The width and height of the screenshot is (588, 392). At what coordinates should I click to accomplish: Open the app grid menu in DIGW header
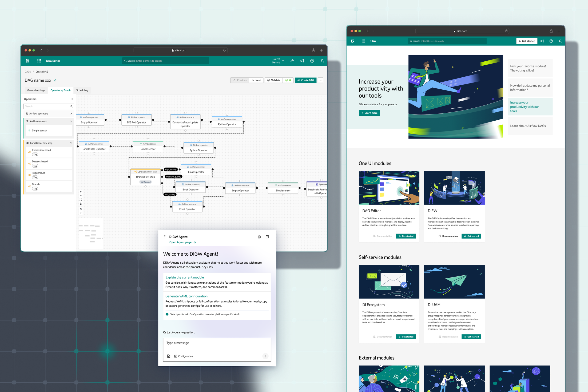pyautogui.click(x=363, y=41)
